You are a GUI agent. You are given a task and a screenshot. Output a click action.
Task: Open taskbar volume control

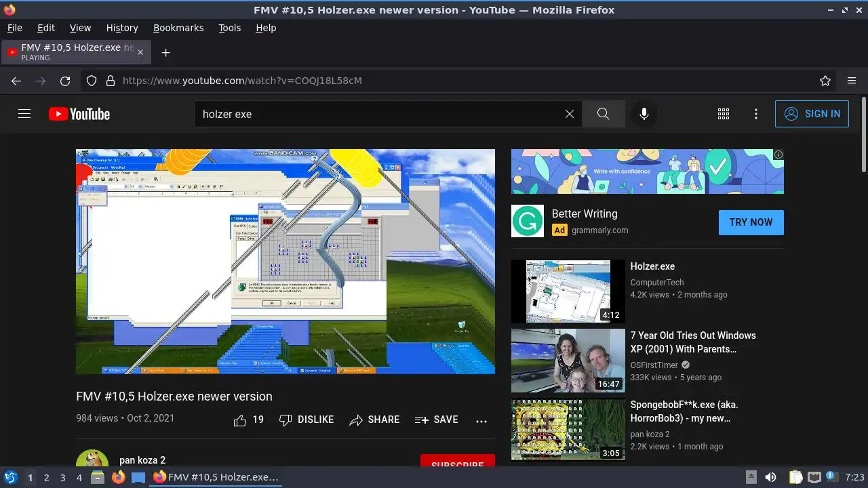770,477
